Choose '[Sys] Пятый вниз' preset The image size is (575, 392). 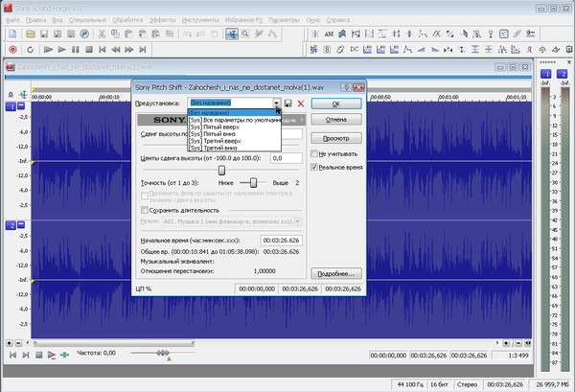[x=235, y=134]
